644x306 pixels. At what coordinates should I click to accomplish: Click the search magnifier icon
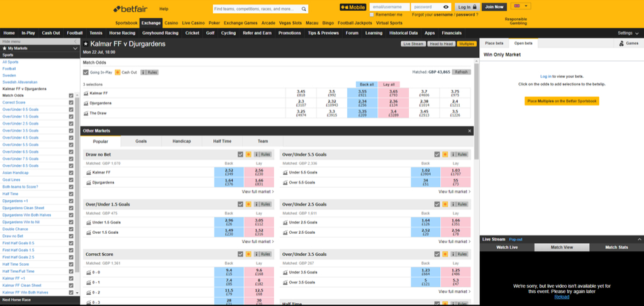coord(304,9)
